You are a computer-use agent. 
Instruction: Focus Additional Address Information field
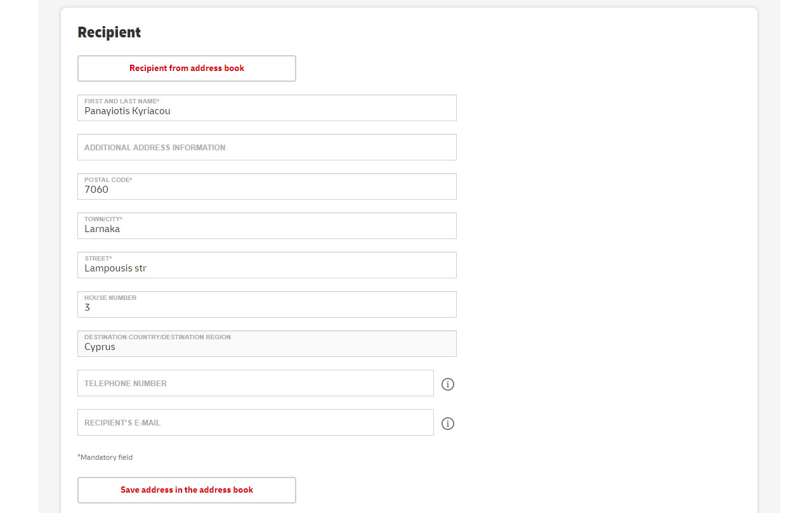click(x=267, y=147)
